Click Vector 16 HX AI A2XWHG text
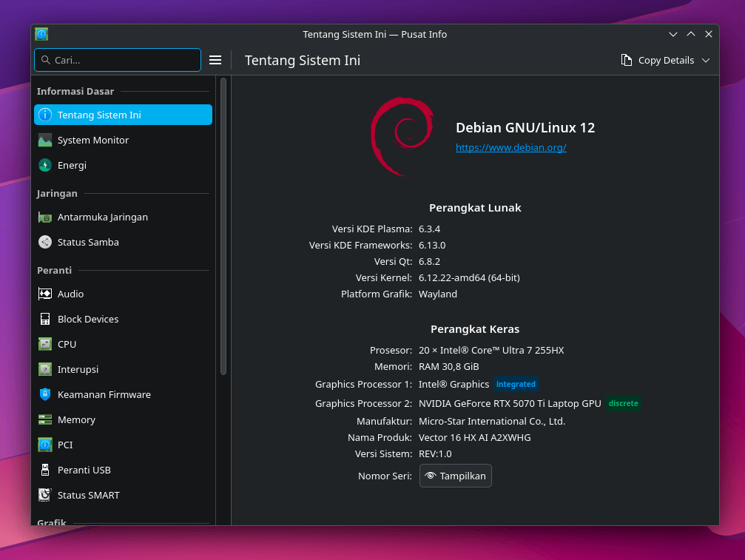Screen dimensions: 745x560 tap(475, 437)
